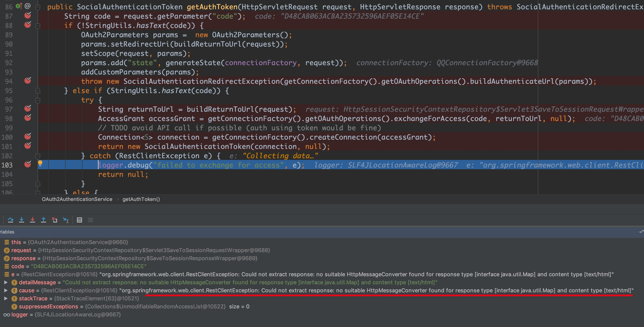Click the object icon beside variable e
The width and height of the screenshot is (644, 327).
tap(7, 275)
